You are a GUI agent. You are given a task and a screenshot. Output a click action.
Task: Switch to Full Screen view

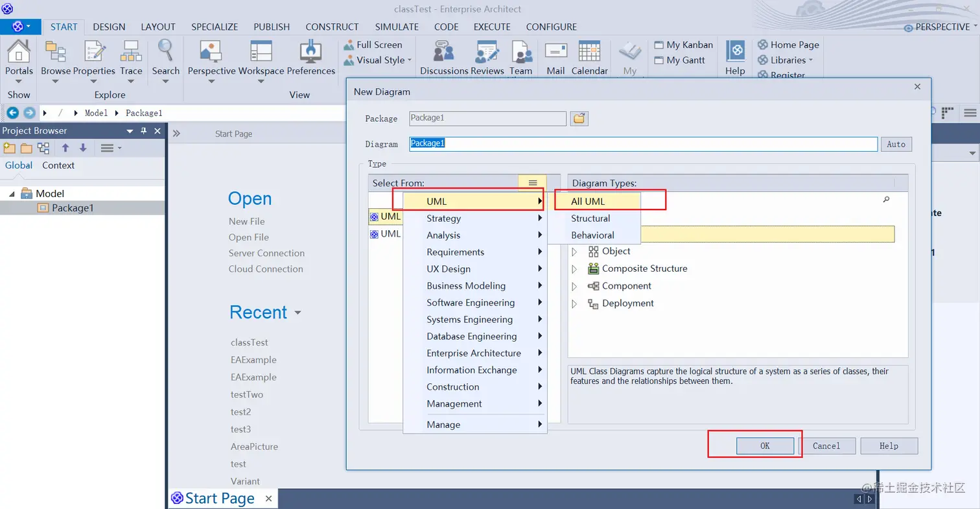click(x=373, y=45)
